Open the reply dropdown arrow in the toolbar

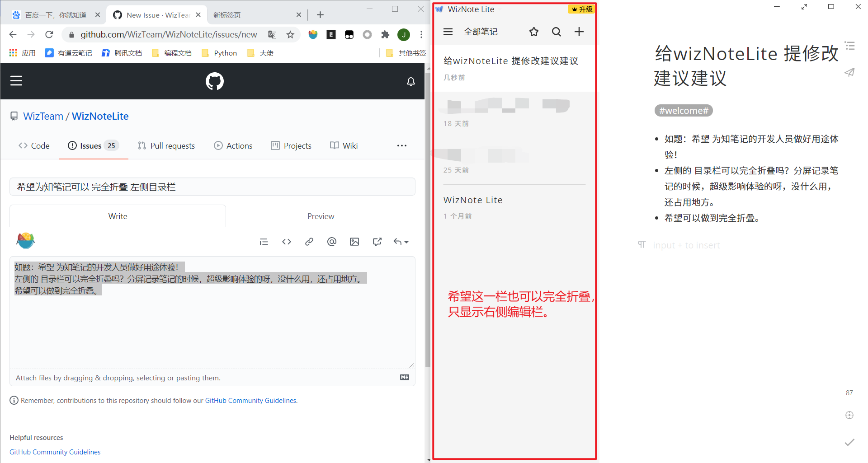[x=405, y=242]
